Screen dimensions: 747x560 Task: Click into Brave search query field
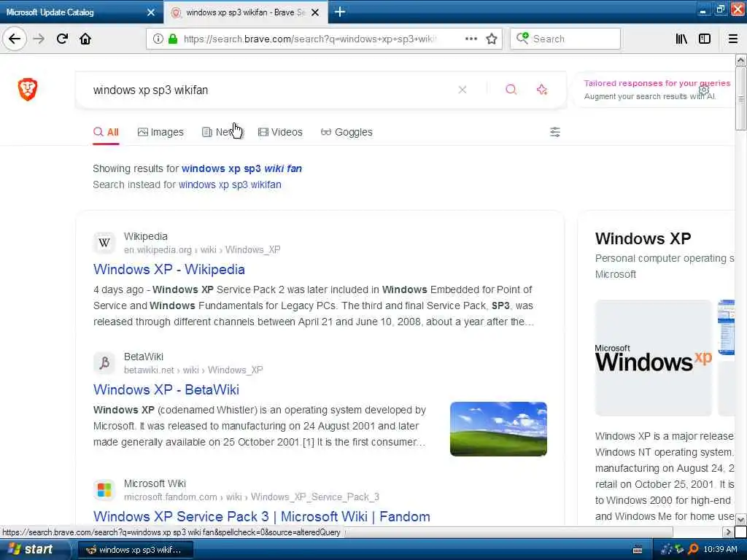271,90
